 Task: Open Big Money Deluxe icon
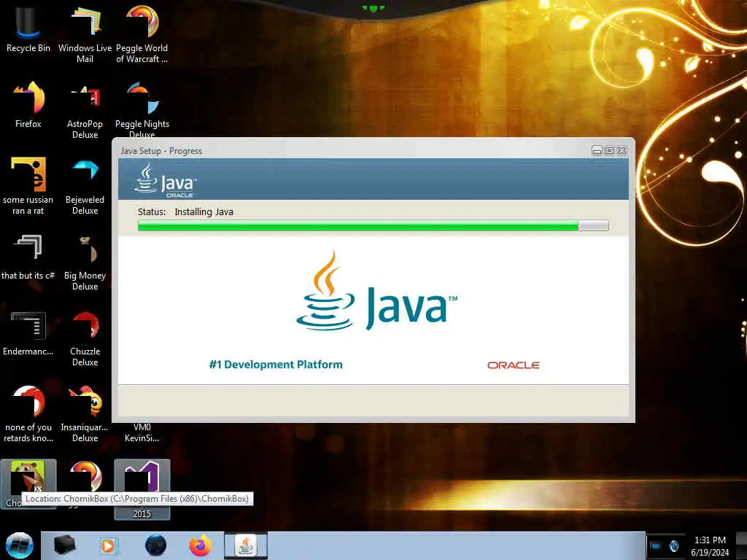85,262
